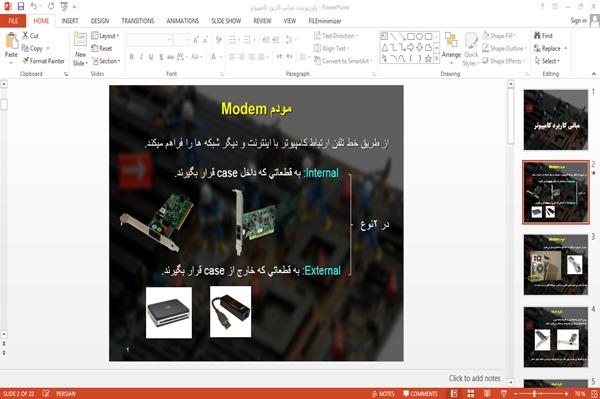This screenshot has width=600, height=399.
Task: Increase font size
Action: pos(196,39)
